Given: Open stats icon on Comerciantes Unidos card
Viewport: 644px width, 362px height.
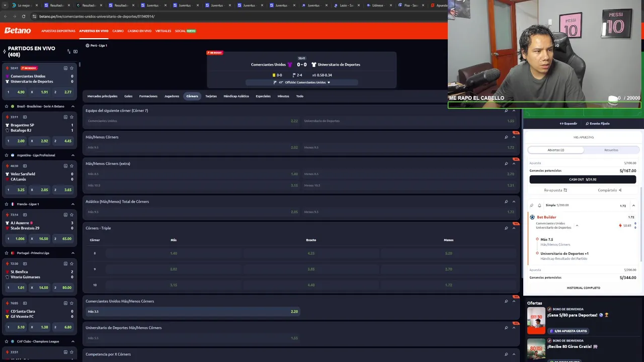Looking at the screenshot, I should 65,68.
